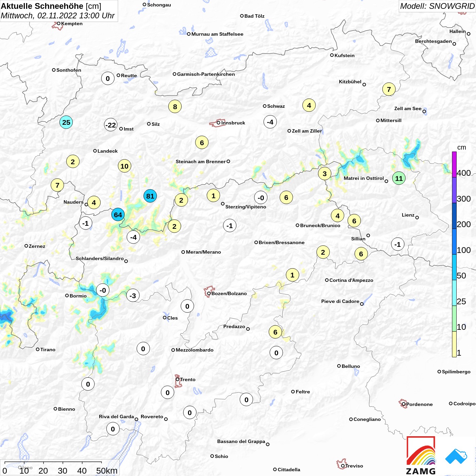Click the yellow 3 marker west of Matrei
The height and width of the screenshot is (476, 476).
(x=325, y=173)
